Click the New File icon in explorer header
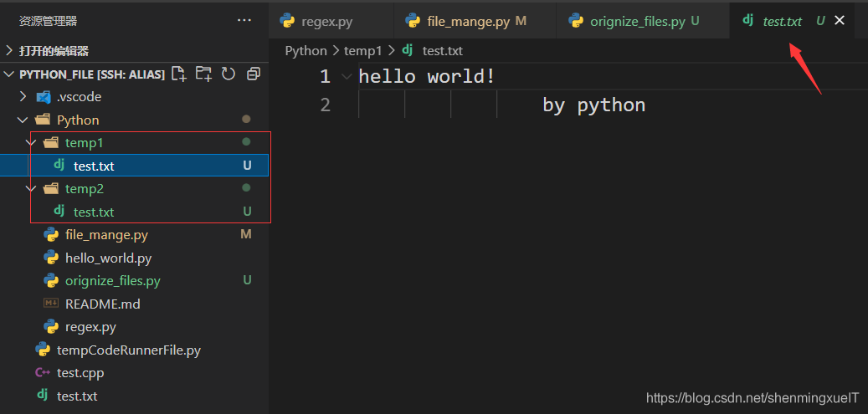The height and width of the screenshot is (414, 868). pos(178,74)
